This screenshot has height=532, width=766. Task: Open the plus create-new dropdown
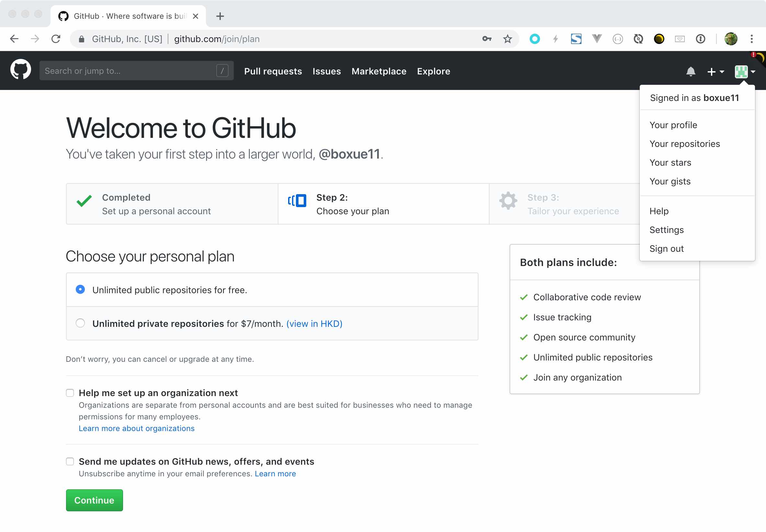coord(715,72)
